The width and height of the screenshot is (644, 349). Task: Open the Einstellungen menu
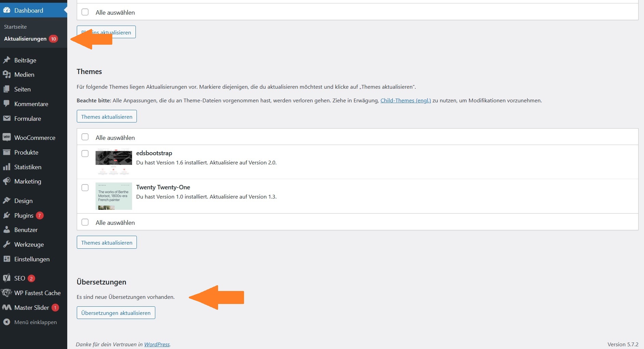click(33, 259)
